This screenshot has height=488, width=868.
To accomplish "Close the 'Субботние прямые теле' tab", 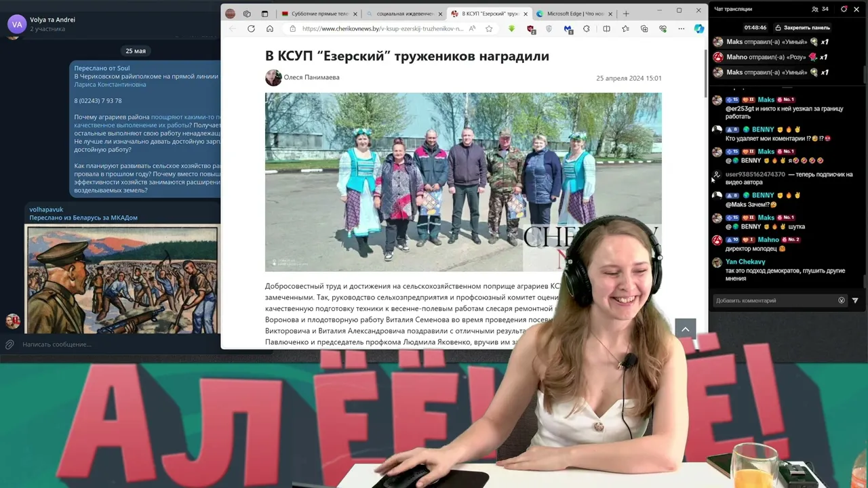I will point(355,14).
